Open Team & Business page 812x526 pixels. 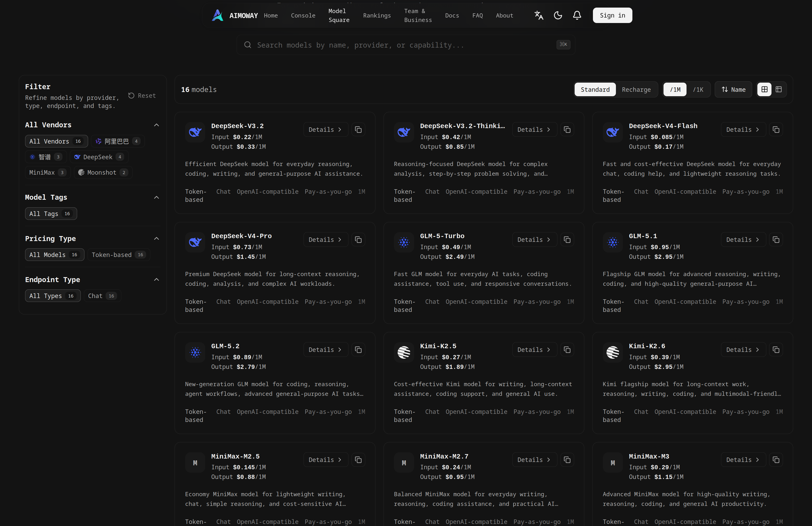tap(418, 15)
